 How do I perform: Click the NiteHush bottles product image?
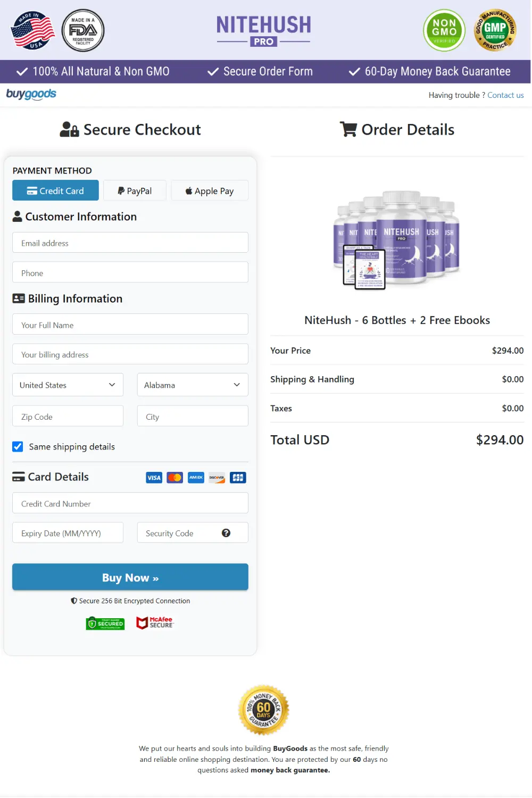click(397, 239)
